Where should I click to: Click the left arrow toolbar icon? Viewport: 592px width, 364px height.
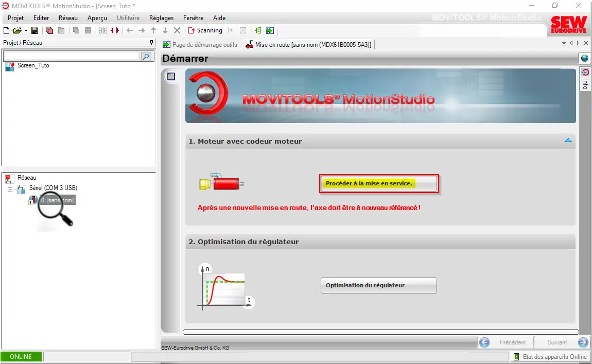coord(130,30)
